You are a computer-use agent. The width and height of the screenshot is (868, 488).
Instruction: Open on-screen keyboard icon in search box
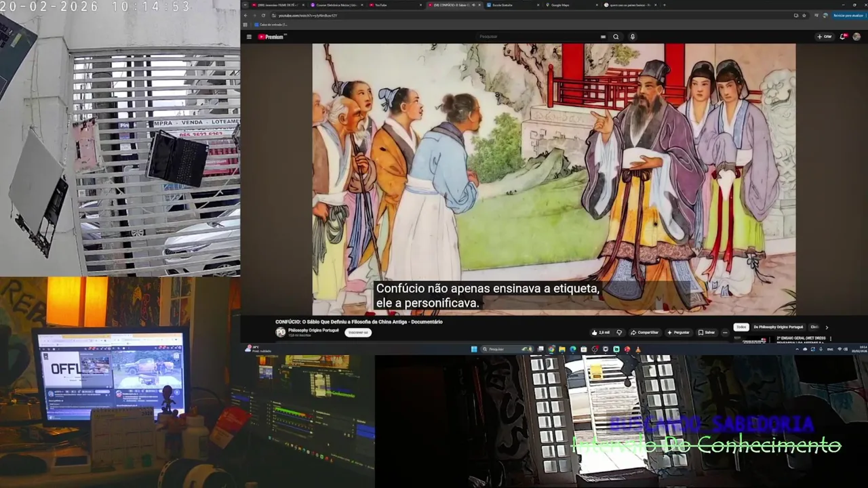coord(603,37)
